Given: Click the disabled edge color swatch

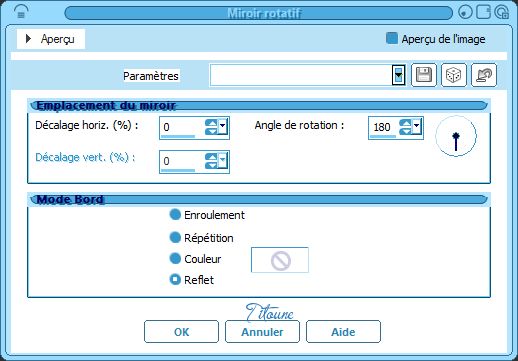Looking at the screenshot, I should click(x=280, y=260).
